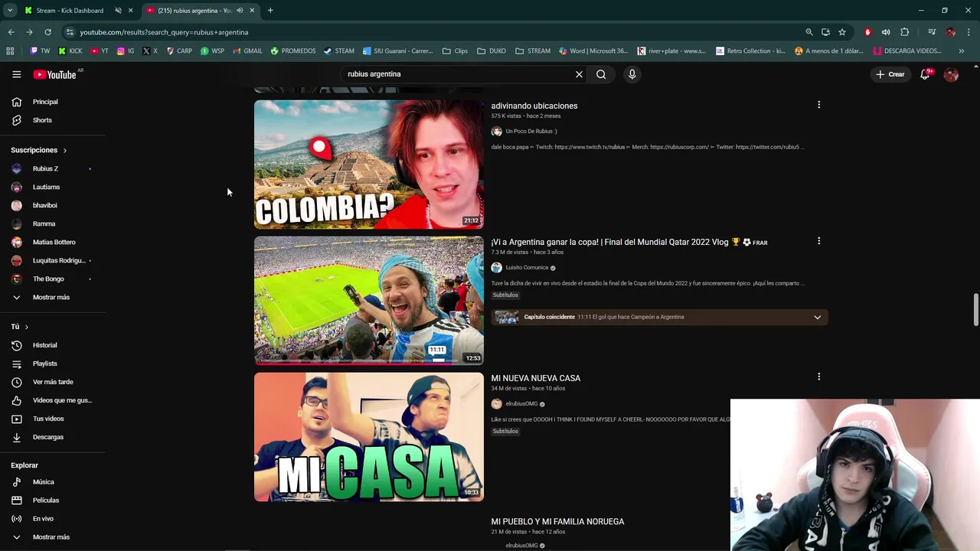Image resolution: width=980 pixels, height=551 pixels.
Task: Open options for adivinando ubicaciones video
Action: (818, 105)
